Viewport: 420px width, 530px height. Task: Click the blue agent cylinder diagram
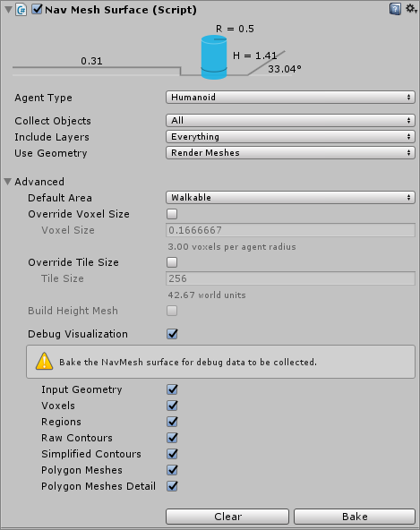[214, 57]
